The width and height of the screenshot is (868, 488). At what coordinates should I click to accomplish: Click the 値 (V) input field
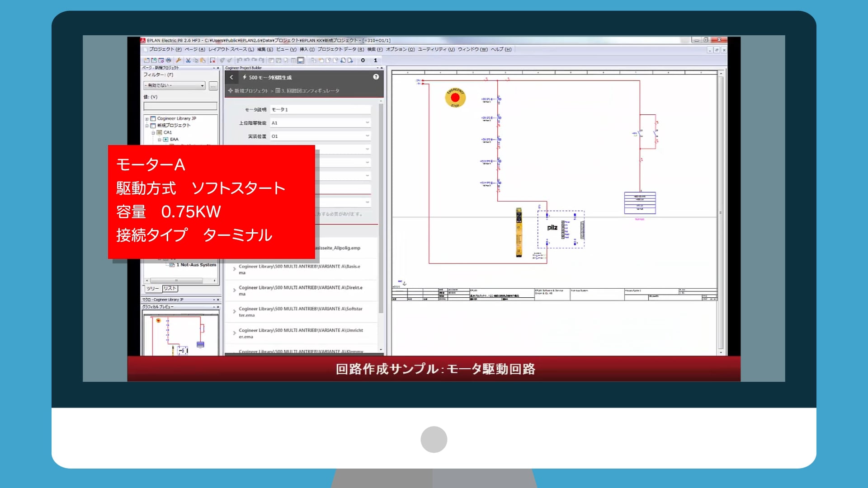click(x=180, y=106)
